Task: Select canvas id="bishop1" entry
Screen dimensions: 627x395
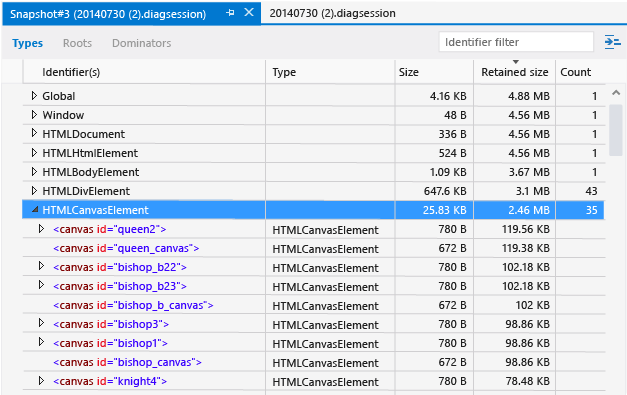Action: tap(110, 343)
